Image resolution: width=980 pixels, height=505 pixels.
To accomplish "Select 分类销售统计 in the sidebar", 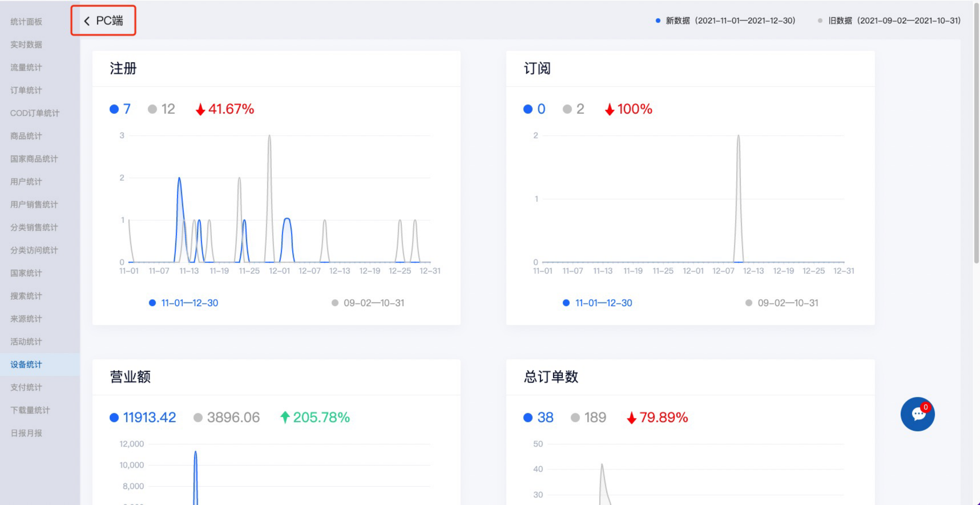I will (x=34, y=228).
